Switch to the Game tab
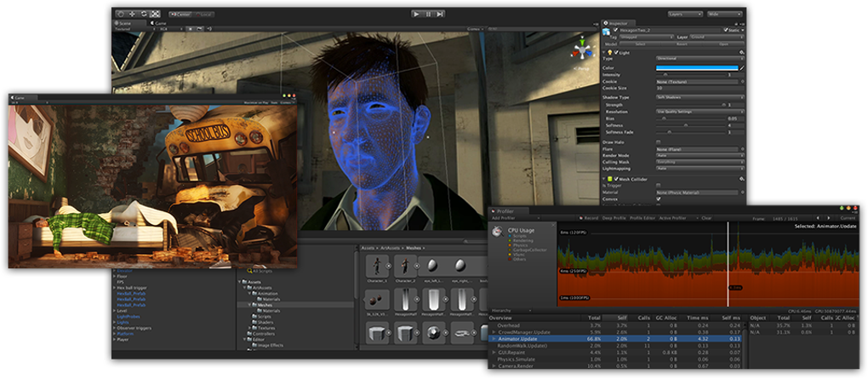This screenshot has height=380, width=868. point(158,25)
